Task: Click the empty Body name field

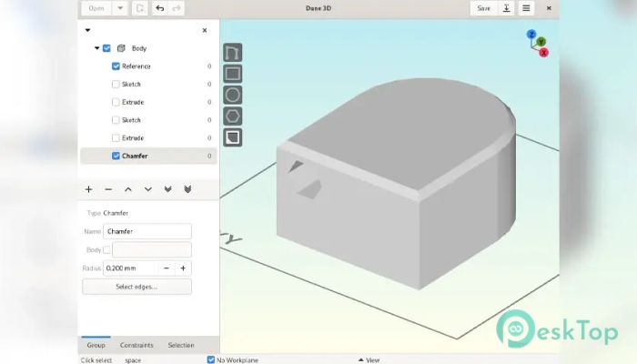Action: [152, 250]
